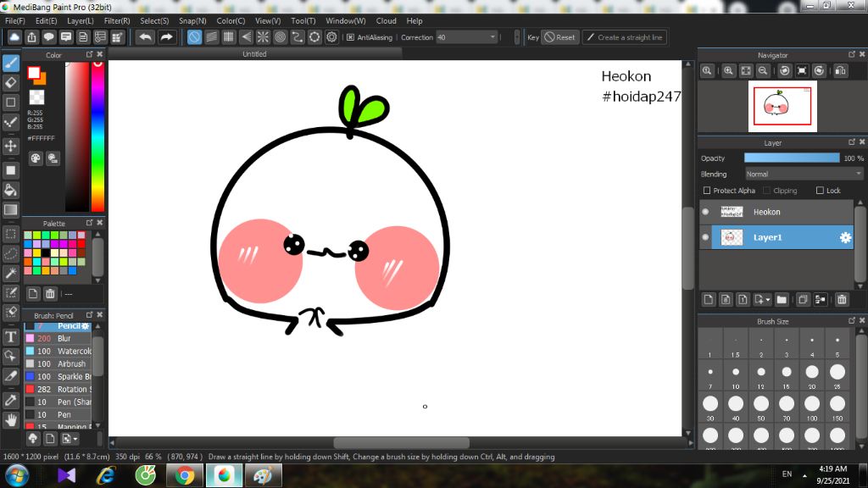Toggle the AntiAliasing checkbox
The width and height of the screenshot is (868, 488).
pyautogui.click(x=350, y=37)
